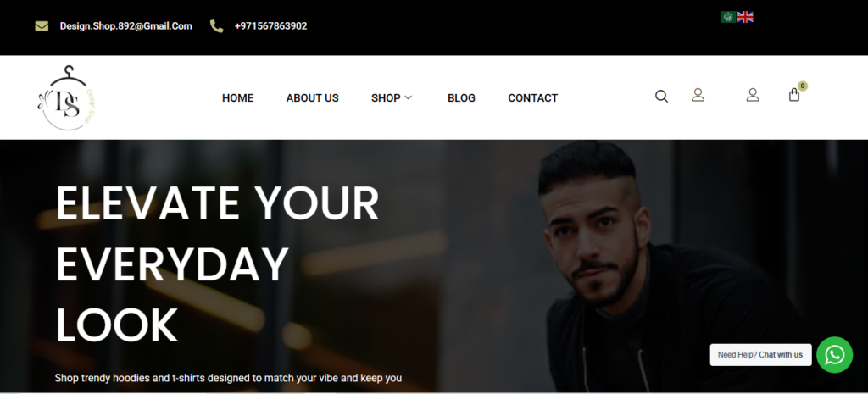868x394 pixels.
Task: Click the +971567863902 phone number link
Action: (270, 26)
